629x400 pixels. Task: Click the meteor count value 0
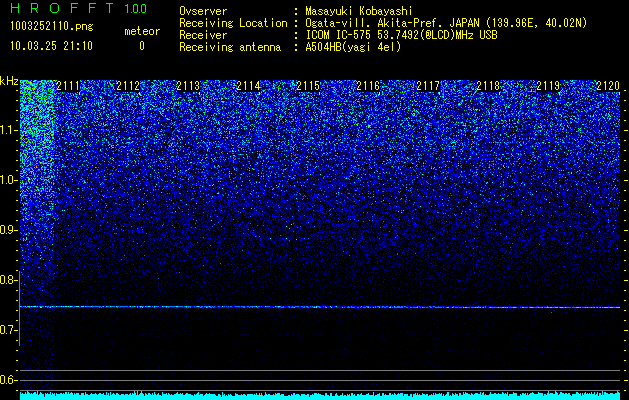coord(142,46)
